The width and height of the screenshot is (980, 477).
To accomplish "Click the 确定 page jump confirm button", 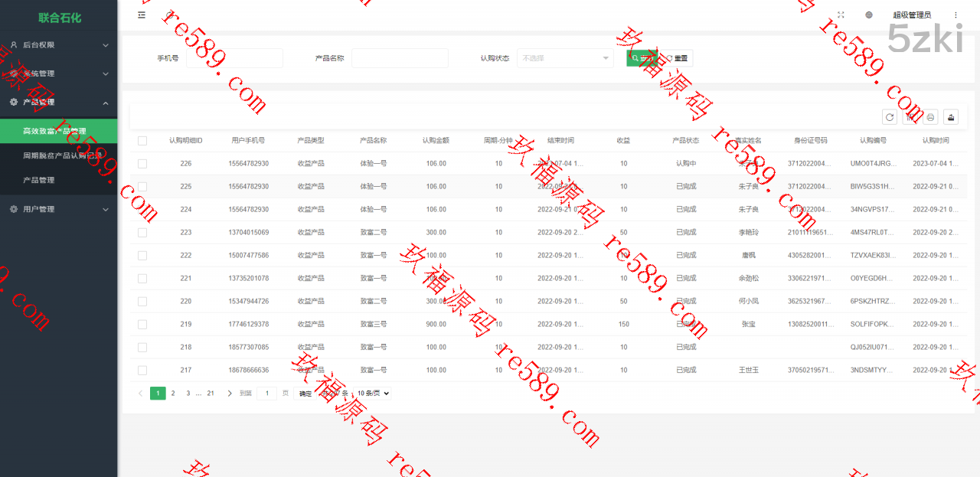I will click(x=305, y=394).
